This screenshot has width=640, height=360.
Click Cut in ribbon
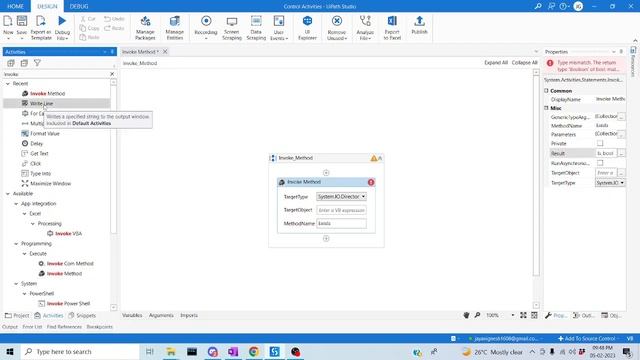pyautogui.click(x=88, y=19)
